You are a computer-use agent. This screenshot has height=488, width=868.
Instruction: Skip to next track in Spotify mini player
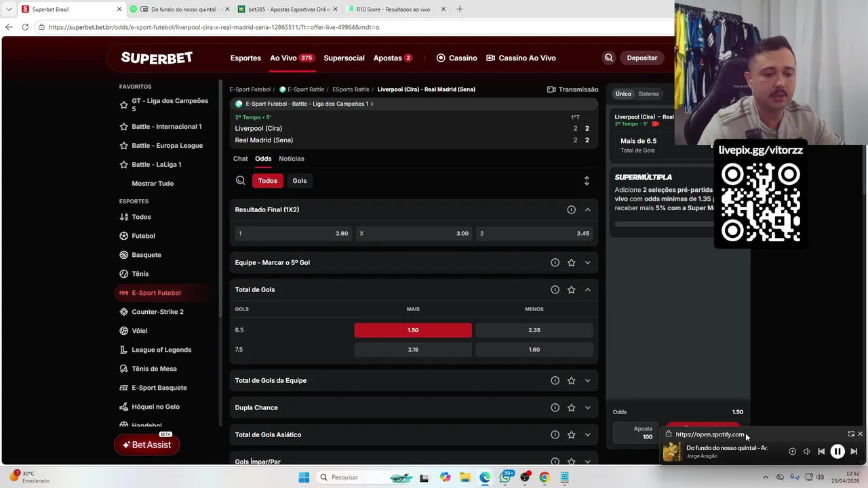click(x=854, y=451)
